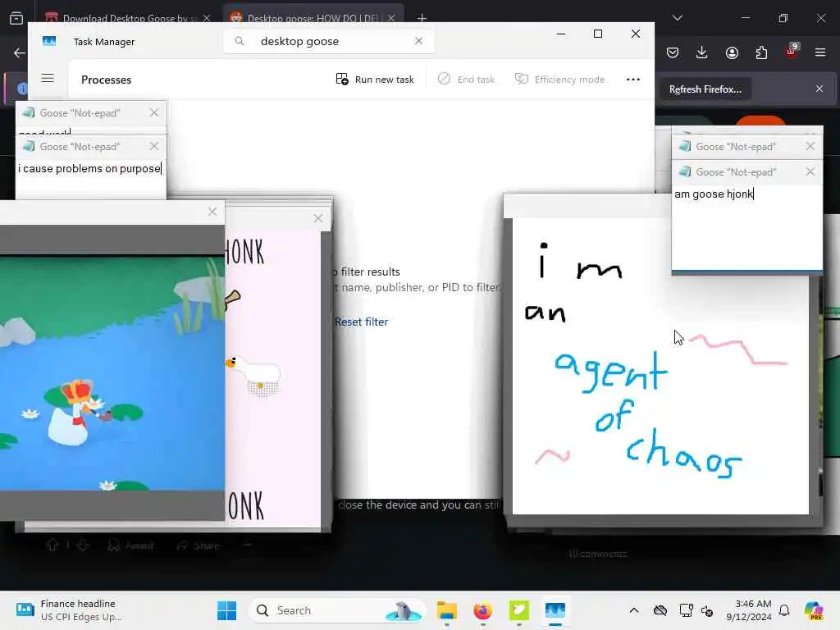
Task: Click the End task button
Action: click(x=466, y=80)
